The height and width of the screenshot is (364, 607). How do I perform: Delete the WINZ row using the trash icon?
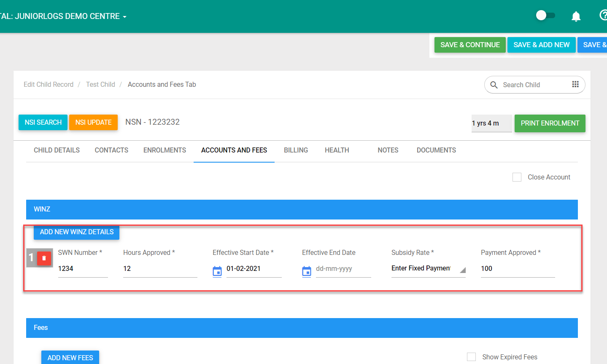tap(44, 258)
